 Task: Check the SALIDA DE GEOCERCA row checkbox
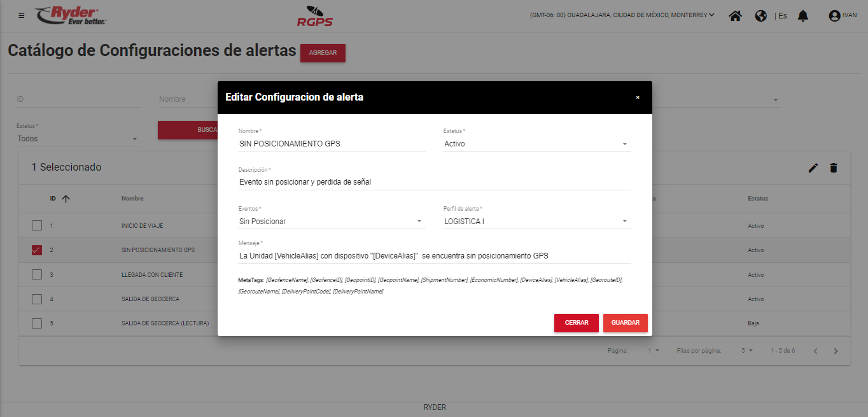tap(37, 299)
